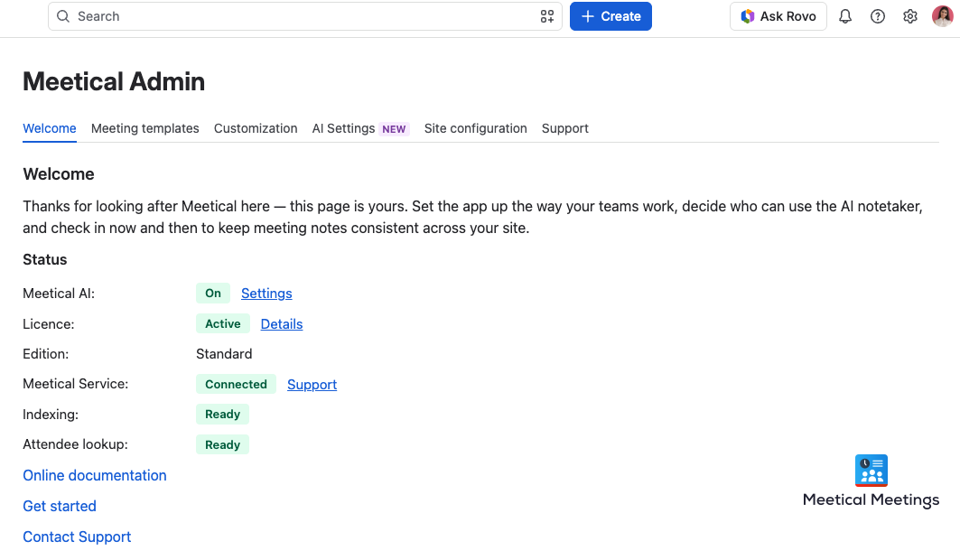The image size is (960, 560).
Task: Open the settings gear icon
Action: [x=909, y=16]
